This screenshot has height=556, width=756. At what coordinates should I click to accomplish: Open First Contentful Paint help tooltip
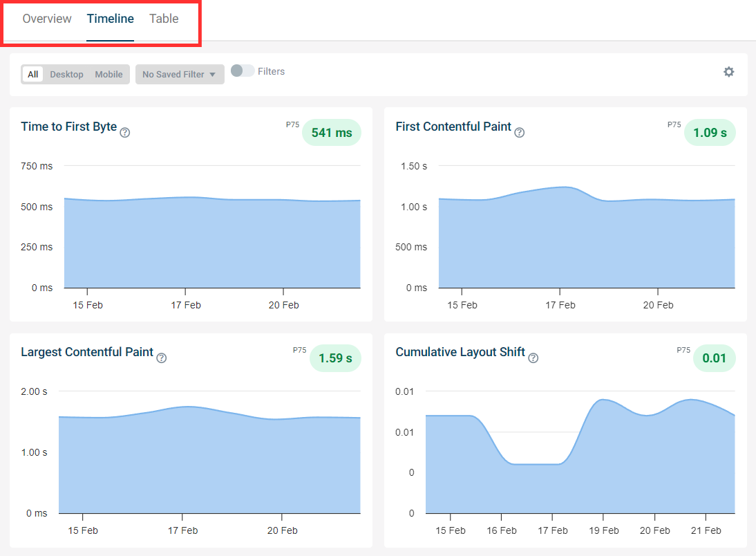(519, 131)
